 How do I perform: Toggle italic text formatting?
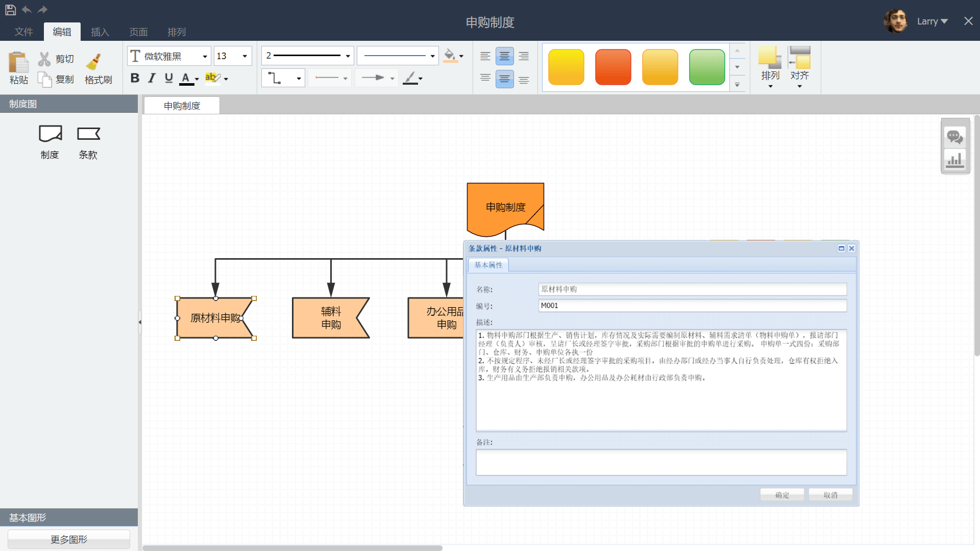[152, 78]
